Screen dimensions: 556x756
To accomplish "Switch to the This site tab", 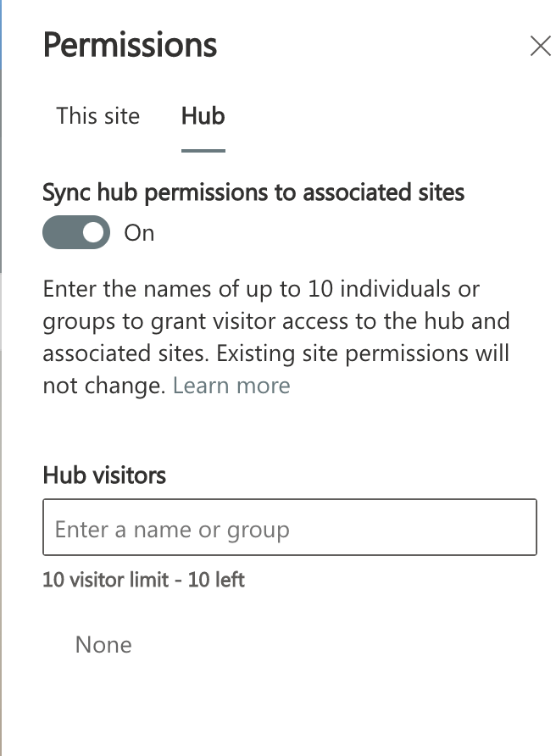I will click(x=97, y=116).
